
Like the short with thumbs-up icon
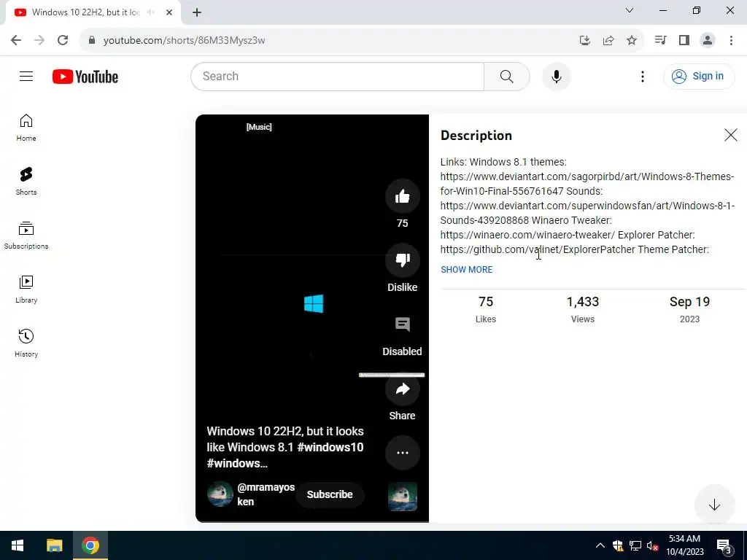(x=402, y=196)
